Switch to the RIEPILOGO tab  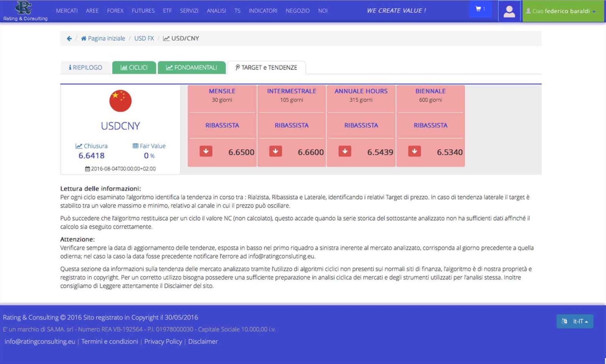click(x=86, y=67)
